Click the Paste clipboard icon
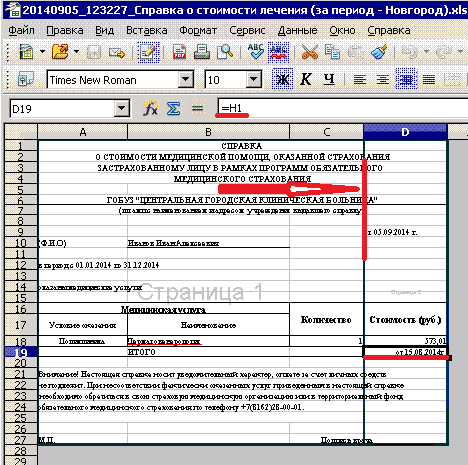This screenshot has width=468, height=465. pos(355,52)
